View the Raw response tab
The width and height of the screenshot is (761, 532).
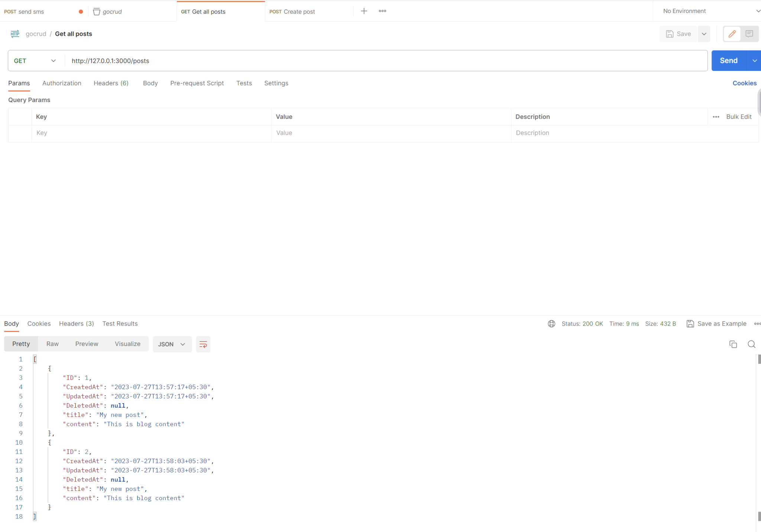[x=52, y=344]
